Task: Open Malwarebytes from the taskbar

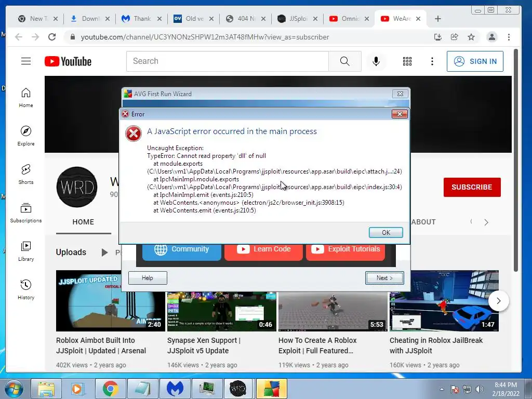Action: (x=175, y=389)
